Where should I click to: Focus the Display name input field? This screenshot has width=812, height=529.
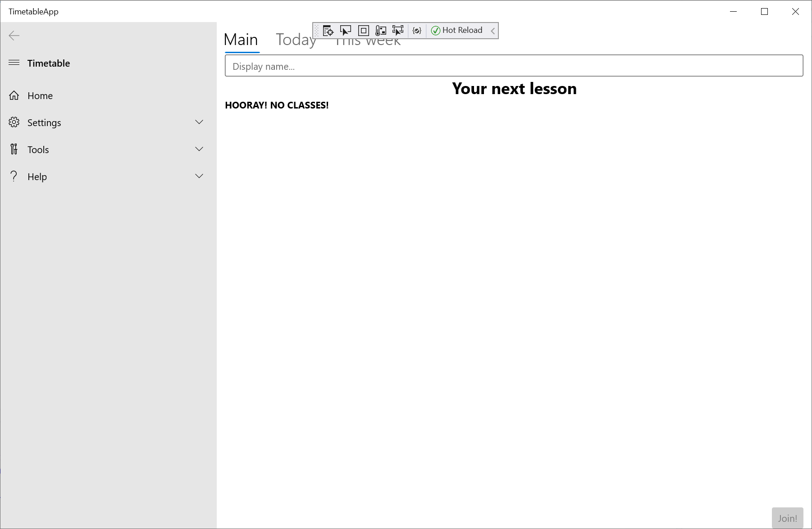[x=514, y=66]
